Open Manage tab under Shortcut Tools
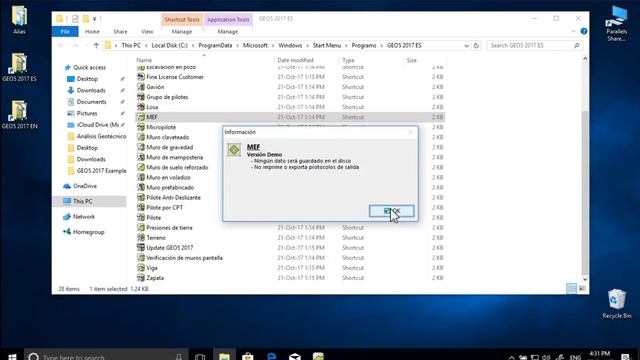 [182, 31]
